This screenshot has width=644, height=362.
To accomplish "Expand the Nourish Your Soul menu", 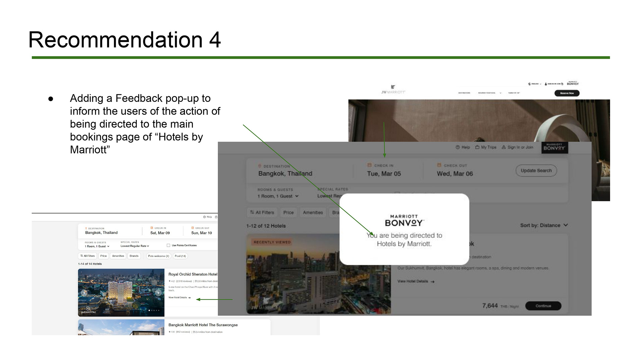I will (490, 93).
